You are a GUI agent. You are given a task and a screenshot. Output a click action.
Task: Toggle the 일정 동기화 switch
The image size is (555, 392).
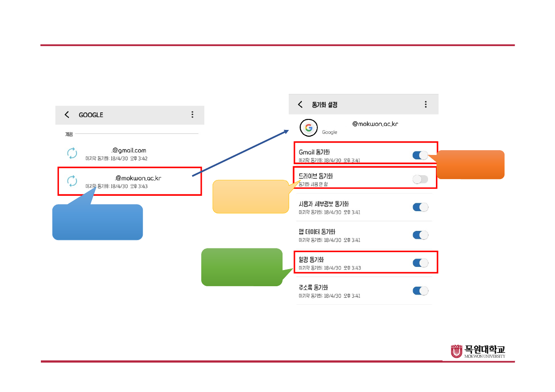click(x=420, y=263)
